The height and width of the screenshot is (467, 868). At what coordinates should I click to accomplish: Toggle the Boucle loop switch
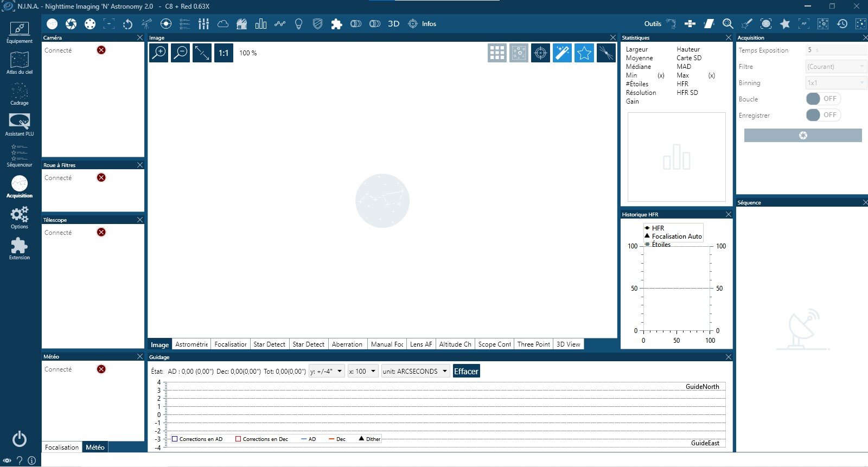pos(823,99)
